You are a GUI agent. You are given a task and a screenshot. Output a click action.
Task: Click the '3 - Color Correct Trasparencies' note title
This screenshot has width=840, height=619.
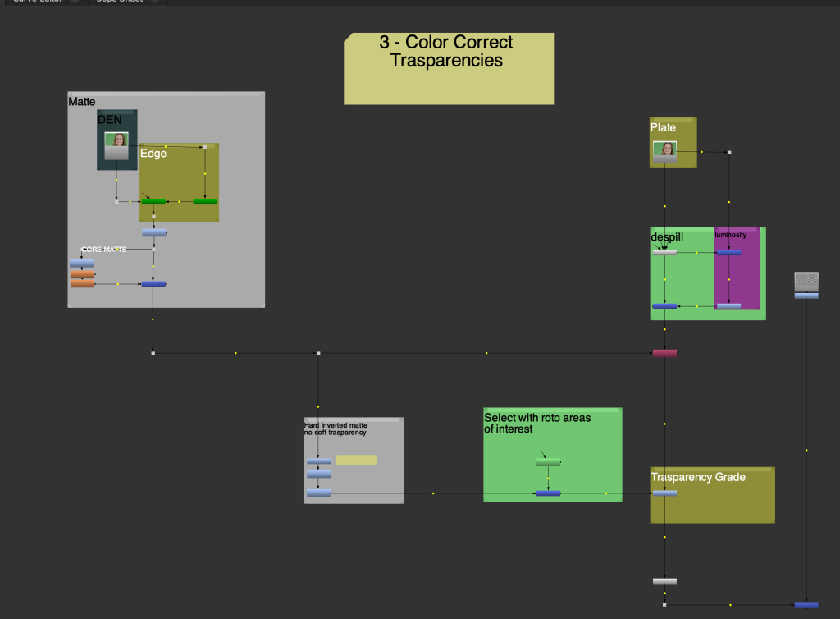[x=446, y=52]
